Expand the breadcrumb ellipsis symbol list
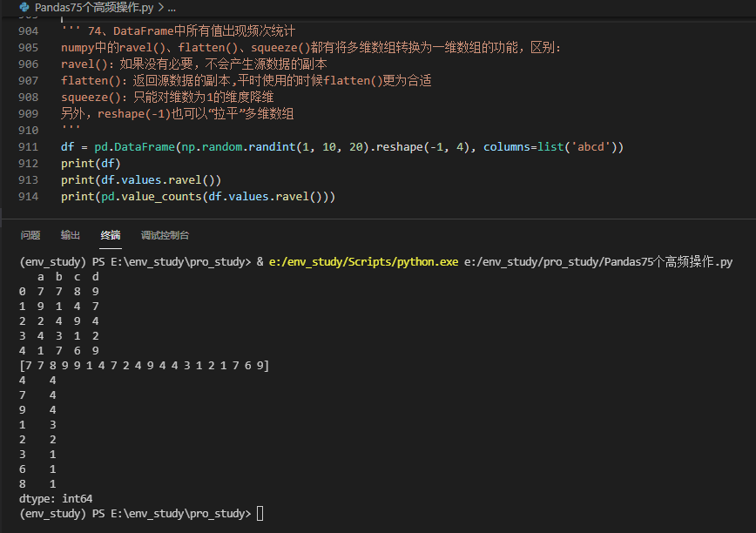 [x=172, y=8]
